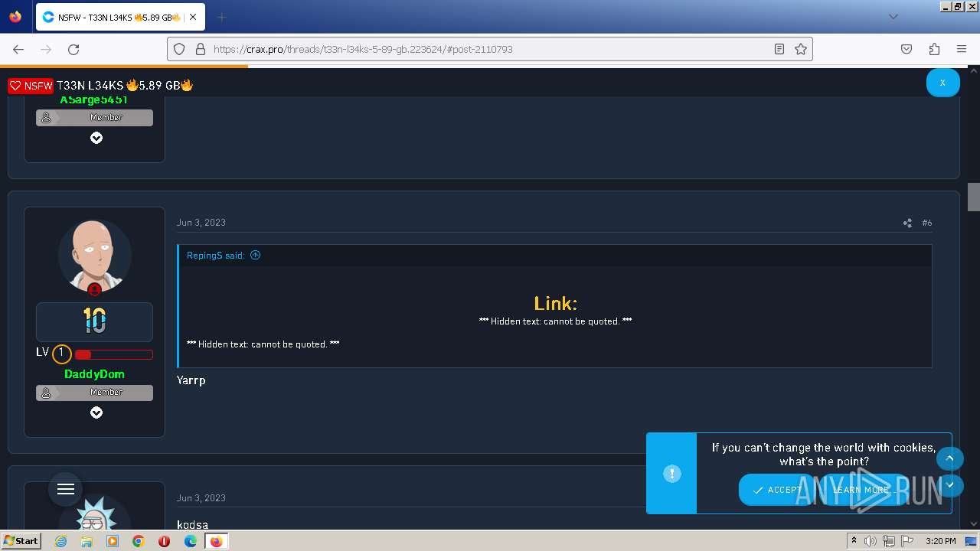Viewport: 980px width, 551px height.
Task: Close the NSFW T33N L34KS tab
Action: tap(192, 17)
